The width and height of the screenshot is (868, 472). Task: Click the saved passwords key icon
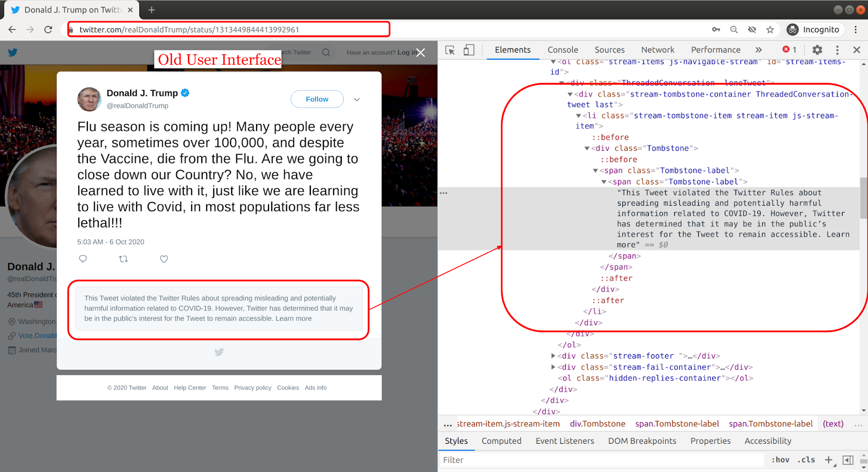(716, 30)
